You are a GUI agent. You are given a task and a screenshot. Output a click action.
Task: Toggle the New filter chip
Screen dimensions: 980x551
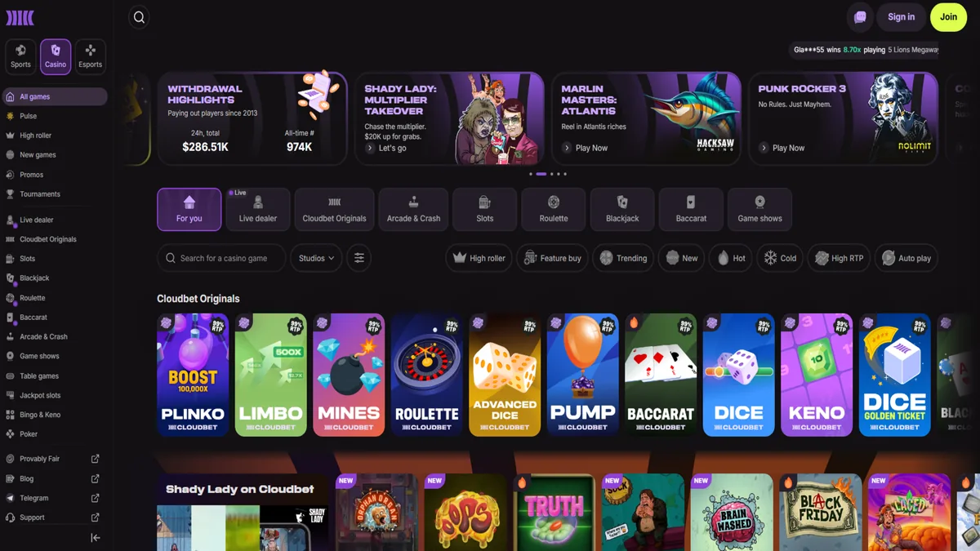[682, 258]
